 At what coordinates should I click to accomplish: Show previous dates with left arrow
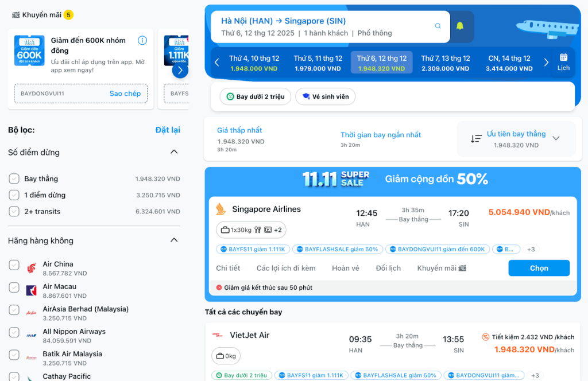click(217, 63)
